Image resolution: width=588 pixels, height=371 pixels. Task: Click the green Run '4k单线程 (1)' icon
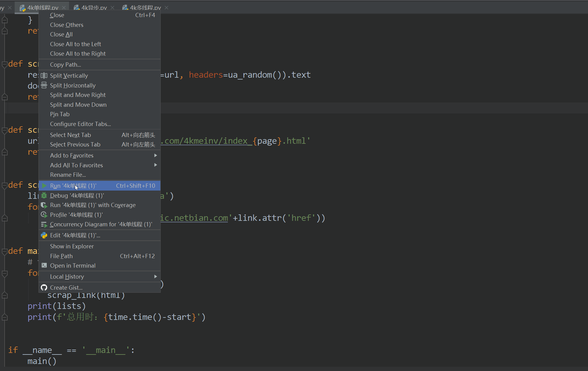[x=44, y=186]
